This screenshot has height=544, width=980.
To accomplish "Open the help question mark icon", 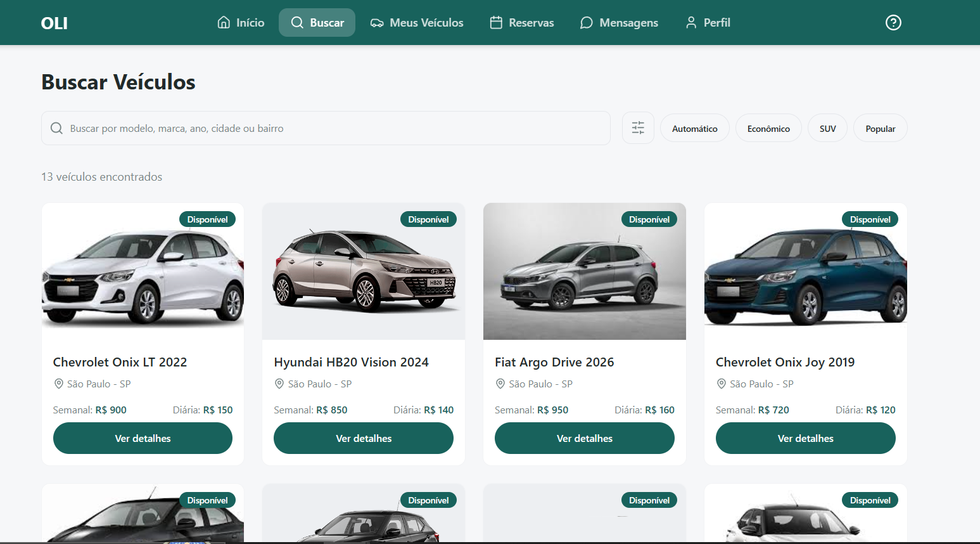I will pos(893,23).
